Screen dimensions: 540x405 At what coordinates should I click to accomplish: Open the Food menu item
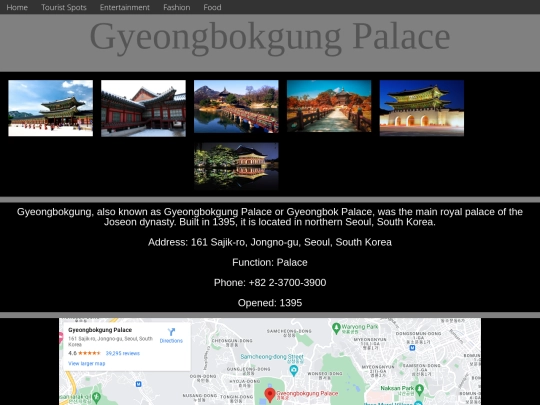point(212,7)
